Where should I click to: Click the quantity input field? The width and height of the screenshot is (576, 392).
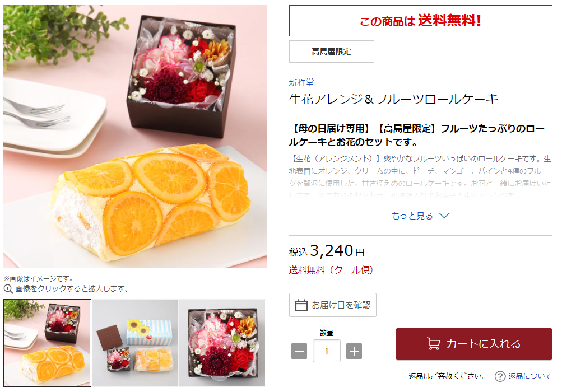[x=327, y=351]
